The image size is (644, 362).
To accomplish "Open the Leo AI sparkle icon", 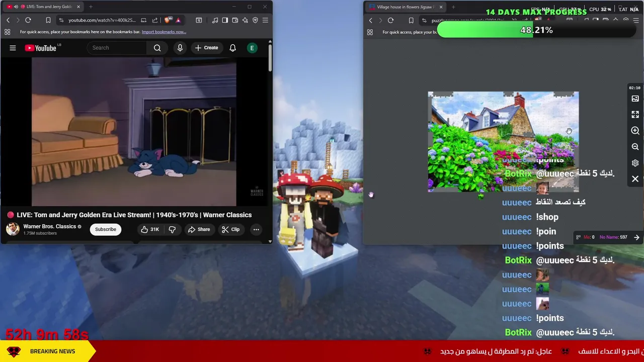I will (x=245, y=20).
